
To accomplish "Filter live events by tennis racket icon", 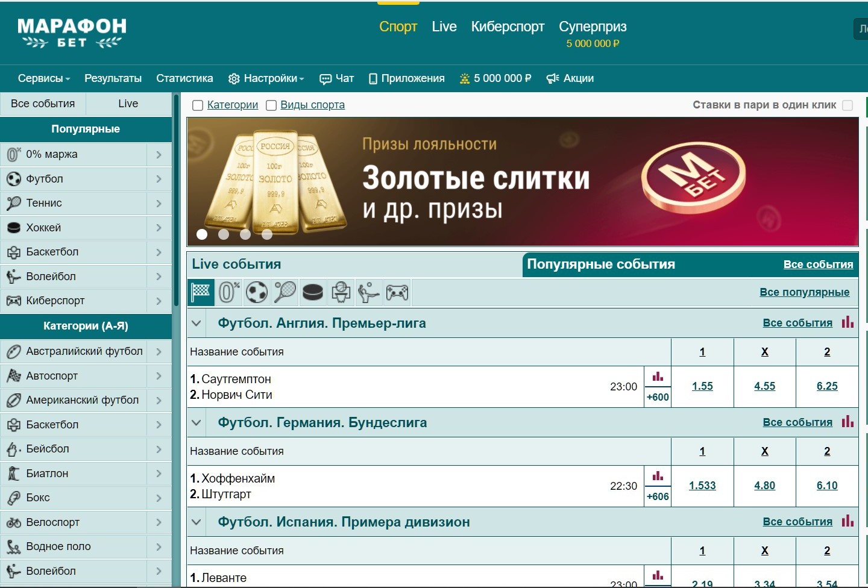I will click(x=285, y=292).
